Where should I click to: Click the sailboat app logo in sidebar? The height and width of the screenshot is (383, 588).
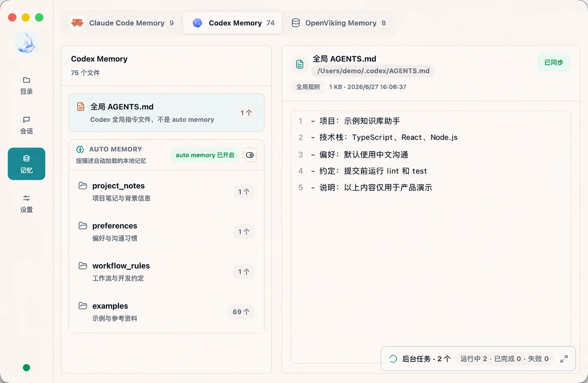click(26, 43)
